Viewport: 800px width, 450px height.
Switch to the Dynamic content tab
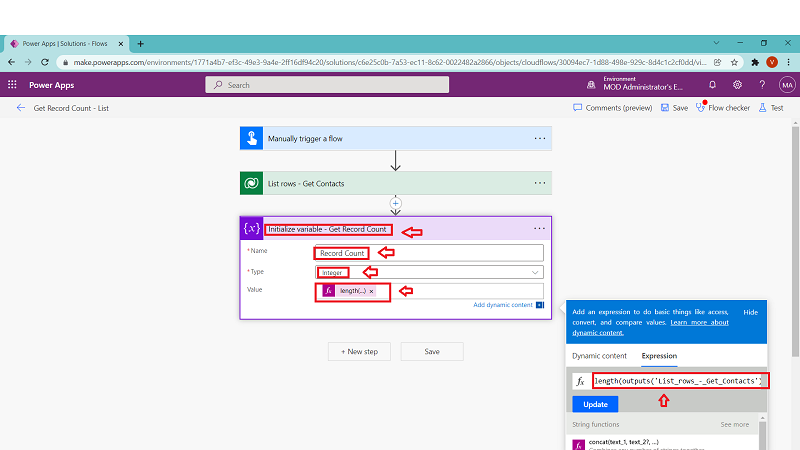[x=599, y=356]
